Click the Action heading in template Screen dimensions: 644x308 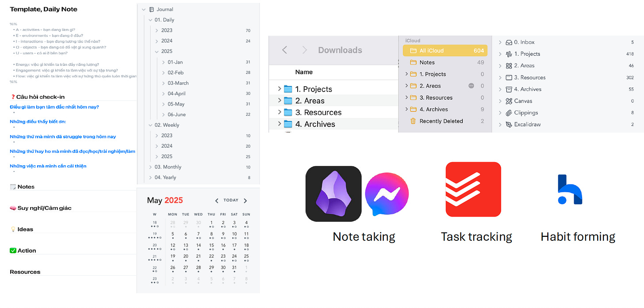(x=27, y=251)
